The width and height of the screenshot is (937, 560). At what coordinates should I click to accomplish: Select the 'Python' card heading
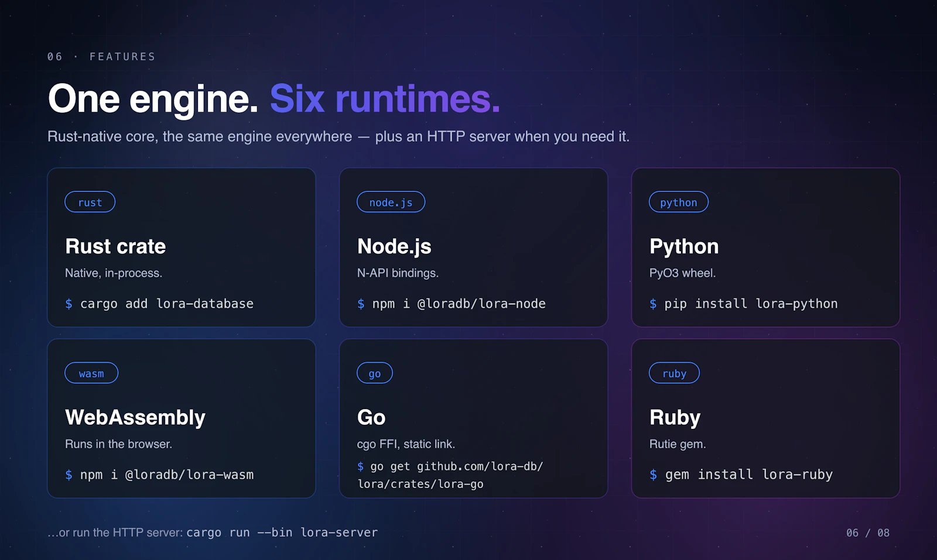pos(684,246)
